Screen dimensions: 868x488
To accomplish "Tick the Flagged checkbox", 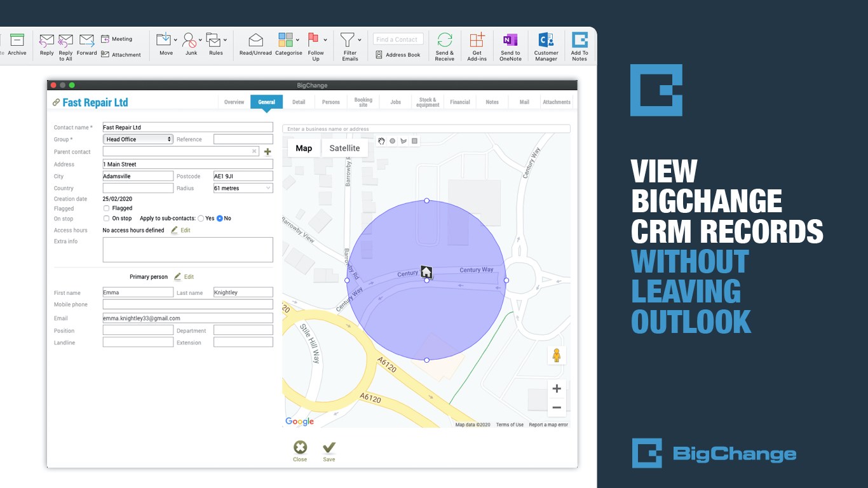I will click(x=106, y=208).
